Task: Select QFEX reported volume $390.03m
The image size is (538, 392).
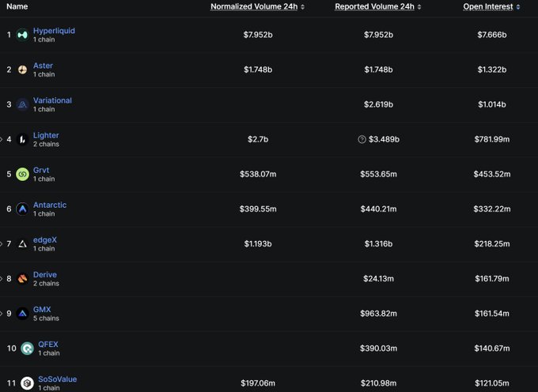Action: point(378,349)
